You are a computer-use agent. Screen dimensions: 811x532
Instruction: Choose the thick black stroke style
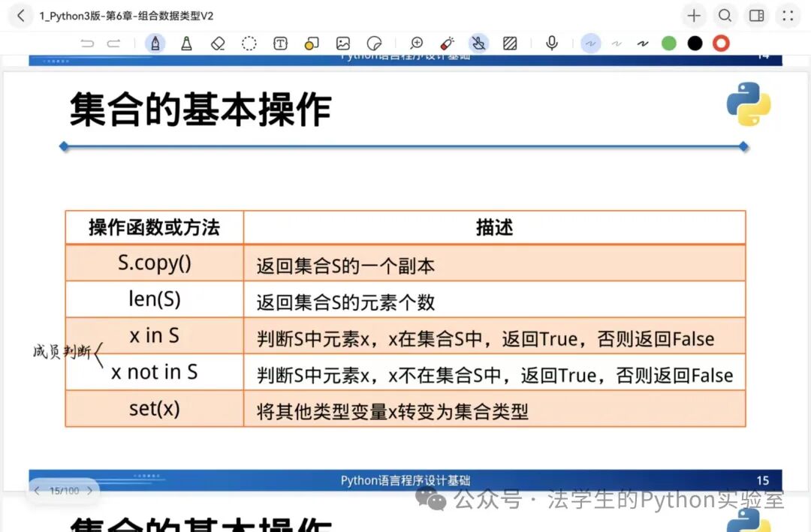[643, 44]
